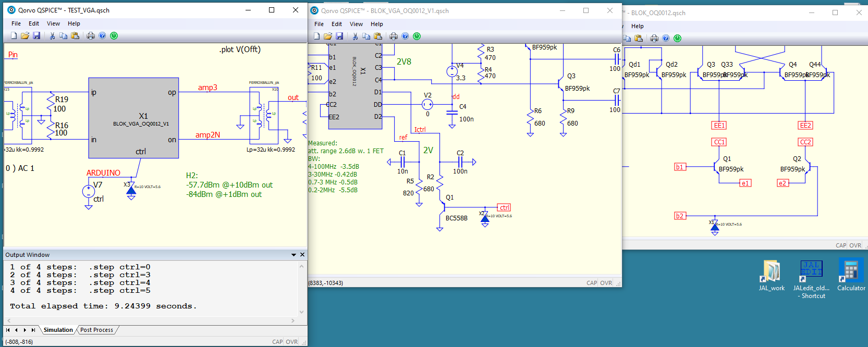Open a file in the TEST_VGA window

click(x=25, y=36)
